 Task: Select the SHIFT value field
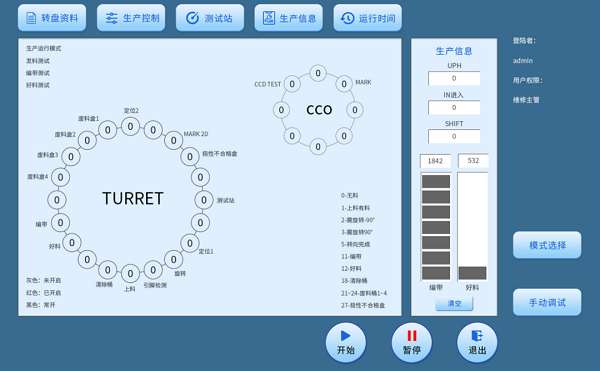coord(454,137)
